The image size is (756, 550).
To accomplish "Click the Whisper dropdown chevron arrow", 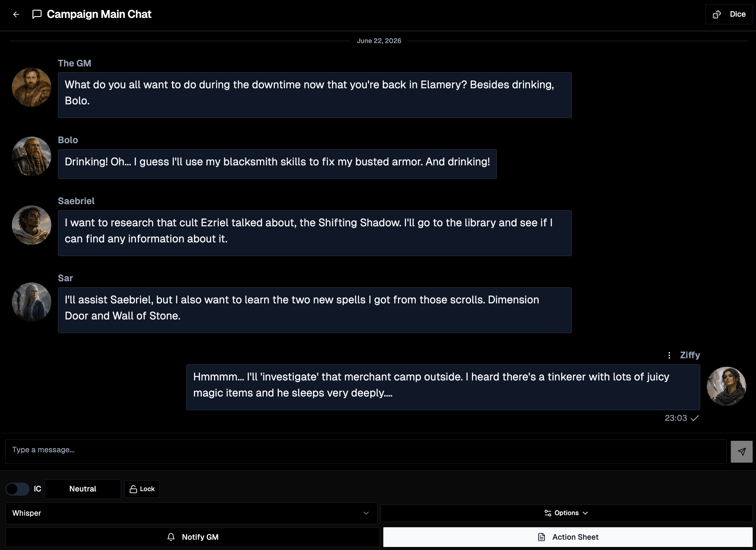I will click(x=366, y=513).
